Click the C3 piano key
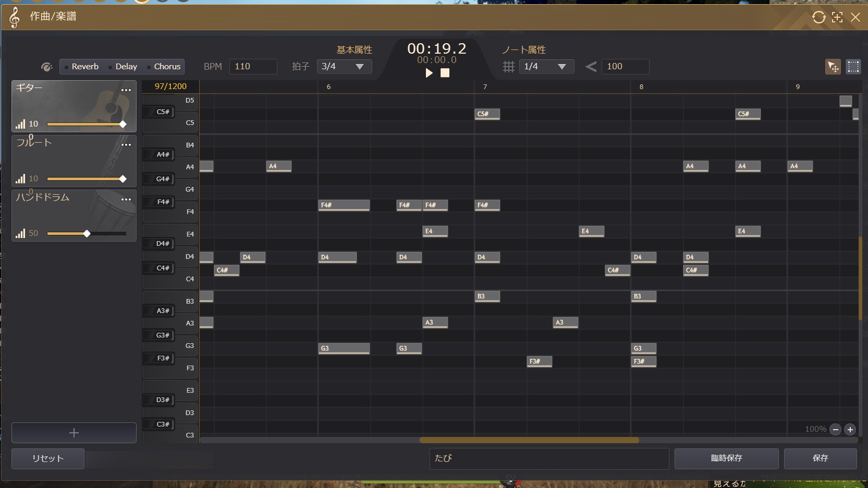The image size is (868, 488). click(x=186, y=435)
